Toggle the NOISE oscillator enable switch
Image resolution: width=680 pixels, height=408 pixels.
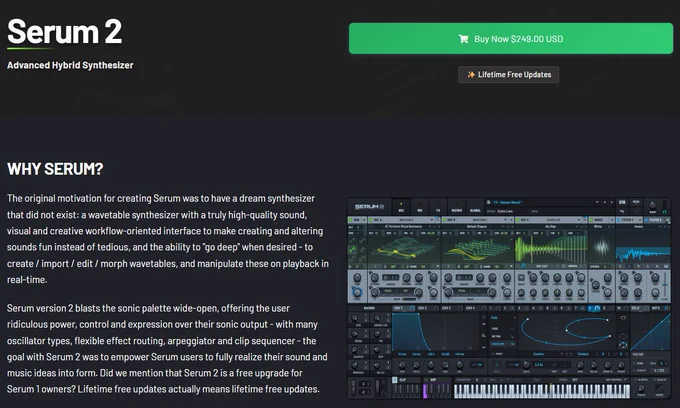pyautogui.click(x=592, y=220)
